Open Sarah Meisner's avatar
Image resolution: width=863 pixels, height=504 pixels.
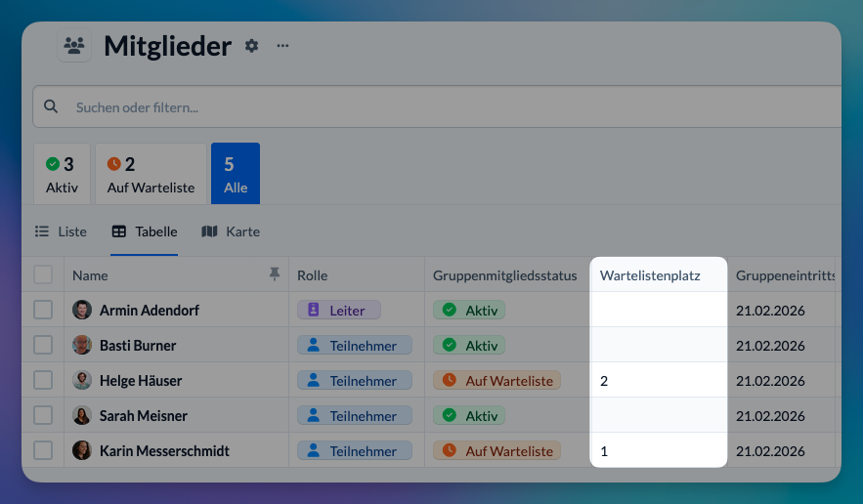coord(82,415)
